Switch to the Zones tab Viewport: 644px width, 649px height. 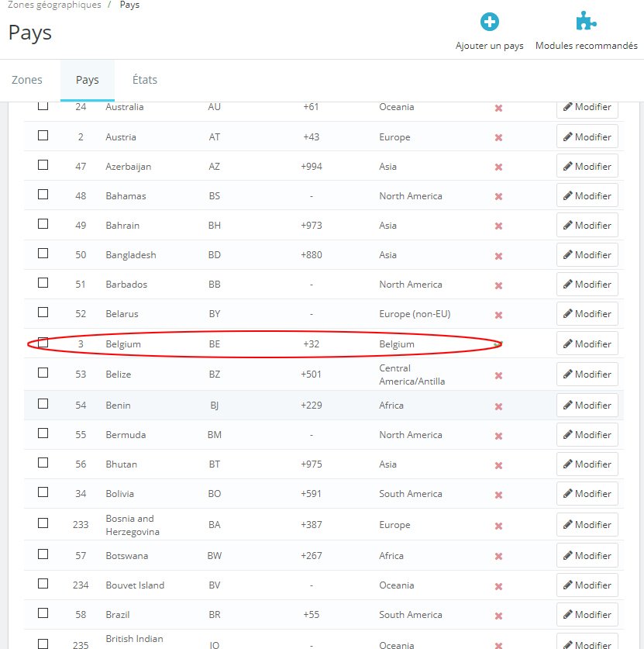point(27,80)
